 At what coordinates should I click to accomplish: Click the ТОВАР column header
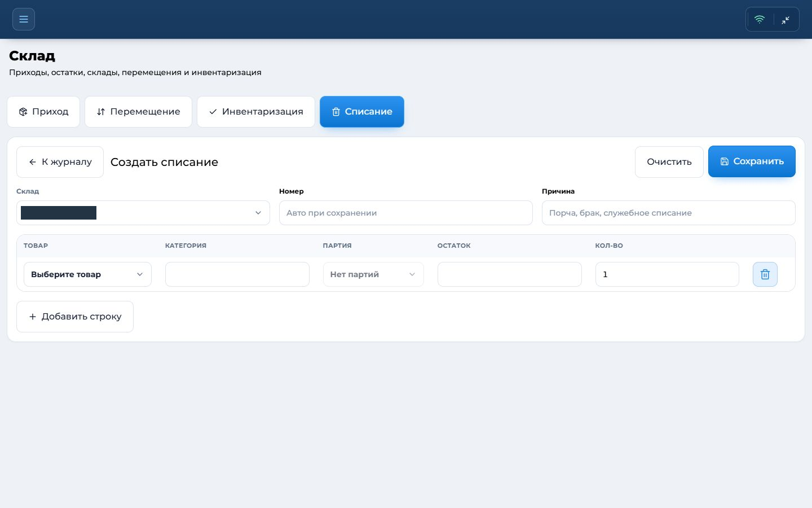(x=36, y=246)
